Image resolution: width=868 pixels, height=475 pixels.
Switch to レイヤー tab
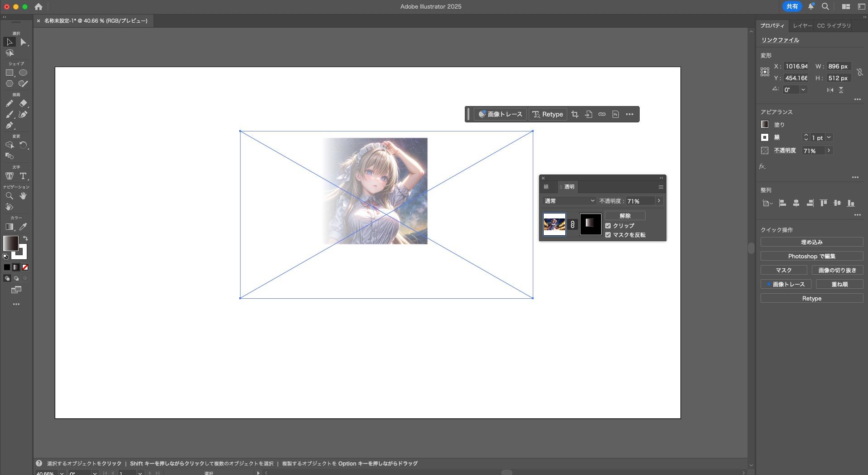pos(802,26)
